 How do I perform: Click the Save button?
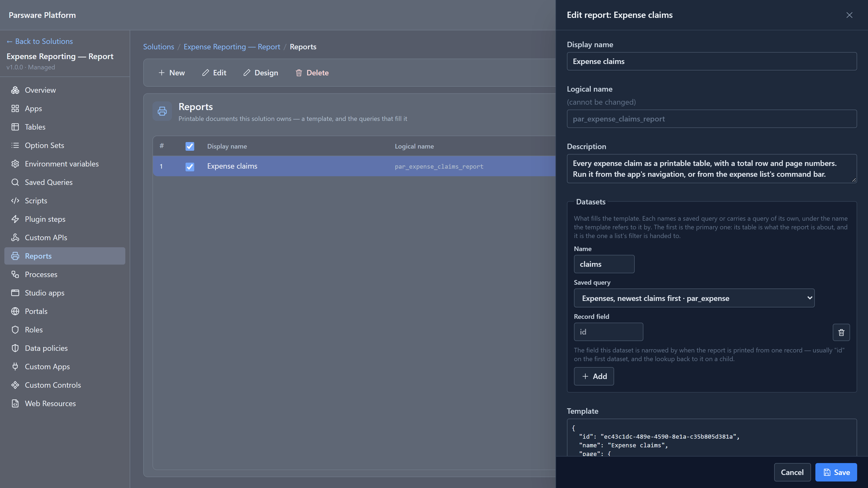coord(836,472)
